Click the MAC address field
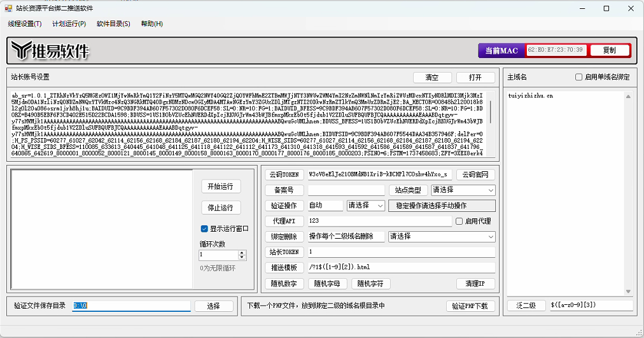 [x=556, y=50]
